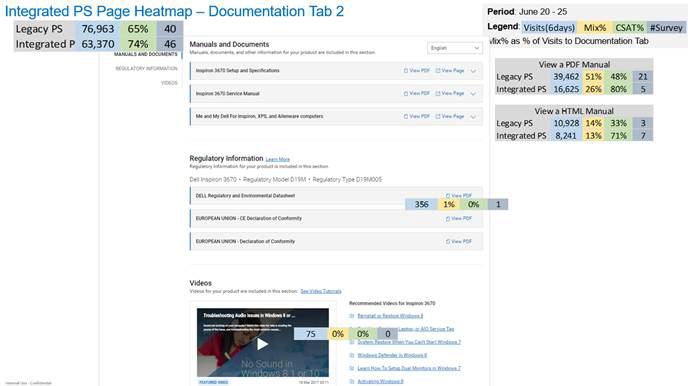Select Regulatory Information in side navigation
The width and height of the screenshot is (688, 386).
(x=147, y=68)
